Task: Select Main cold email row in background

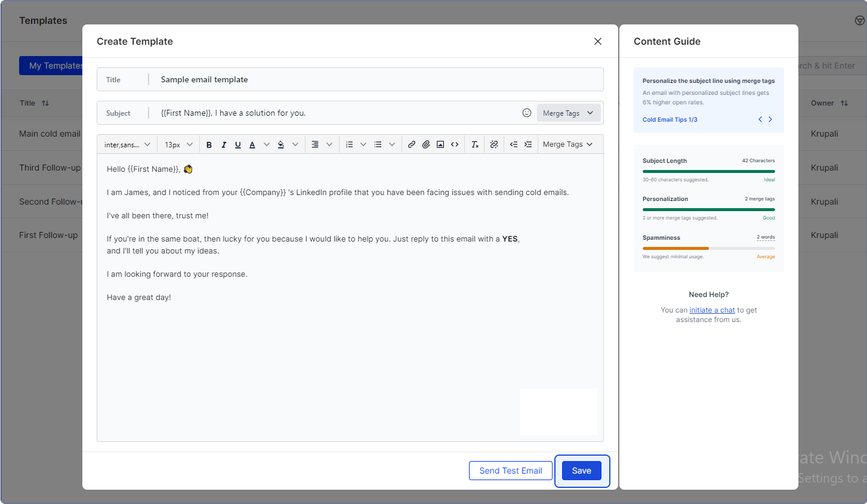Action: click(50, 134)
